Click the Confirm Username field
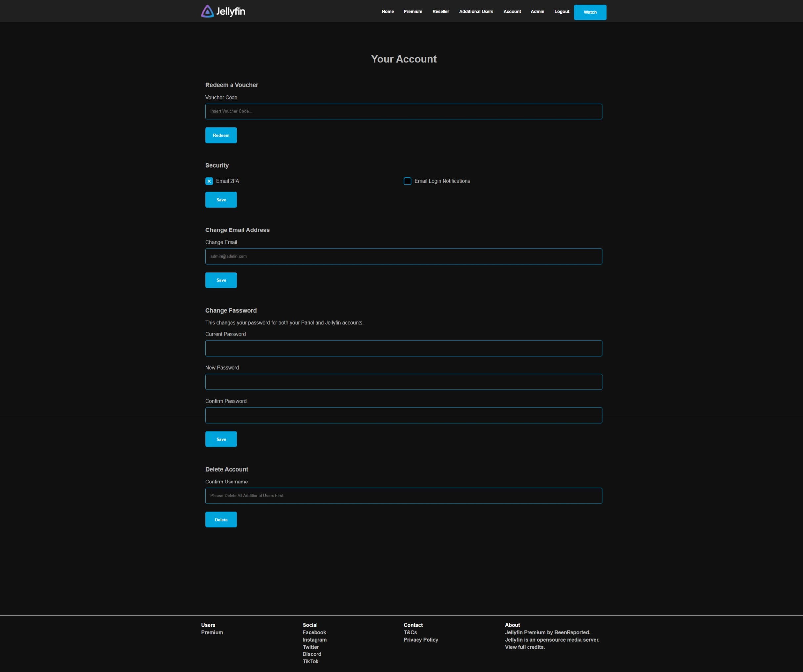Screen dimensions: 803x672 [403, 496]
